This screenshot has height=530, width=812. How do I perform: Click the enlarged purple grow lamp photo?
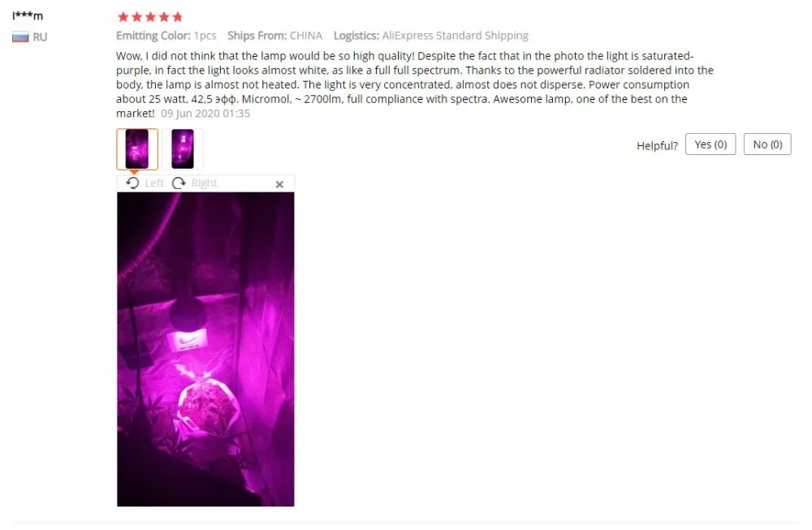click(x=205, y=349)
